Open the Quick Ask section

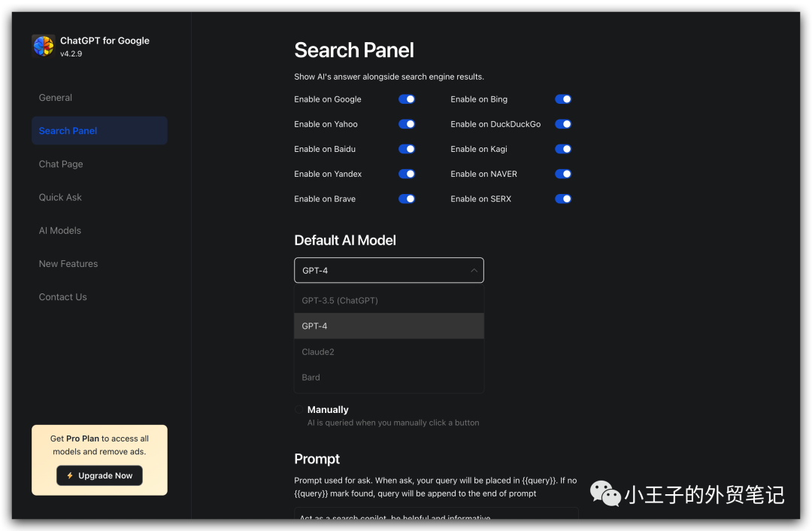[99, 197]
